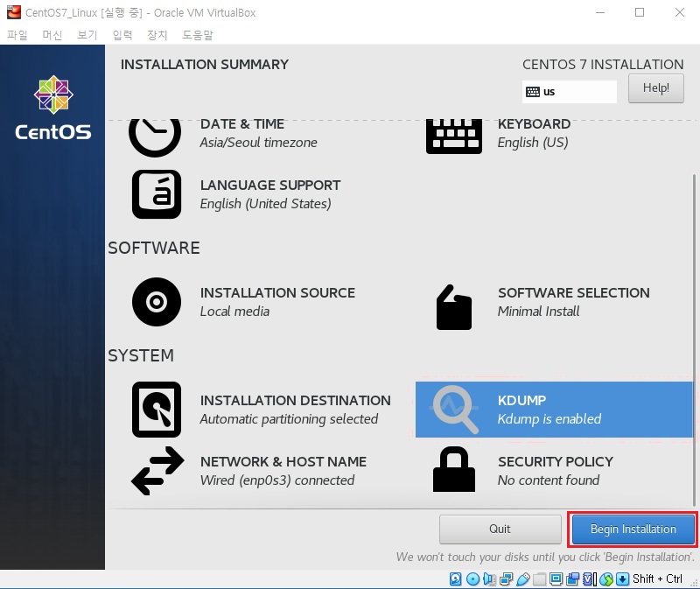This screenshot has height=589, width=700.
Task: Click 'English (United States)' text
Action: coord(265,204)
